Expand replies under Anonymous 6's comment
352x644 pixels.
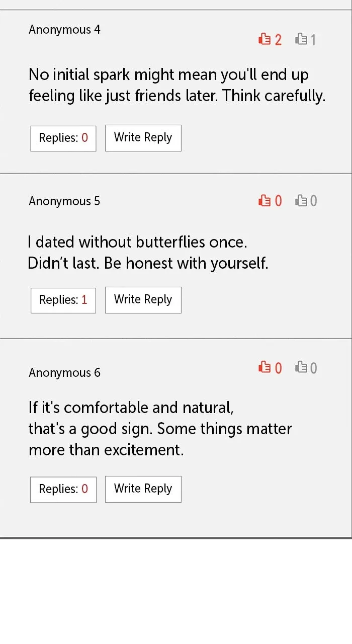coord(63,489)
